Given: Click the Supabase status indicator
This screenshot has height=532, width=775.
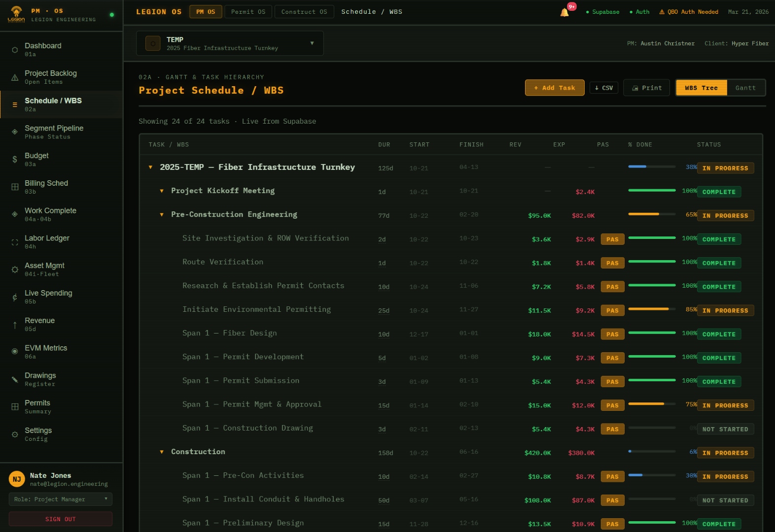Looking at the screenshot, I should (x=602, y=12).
